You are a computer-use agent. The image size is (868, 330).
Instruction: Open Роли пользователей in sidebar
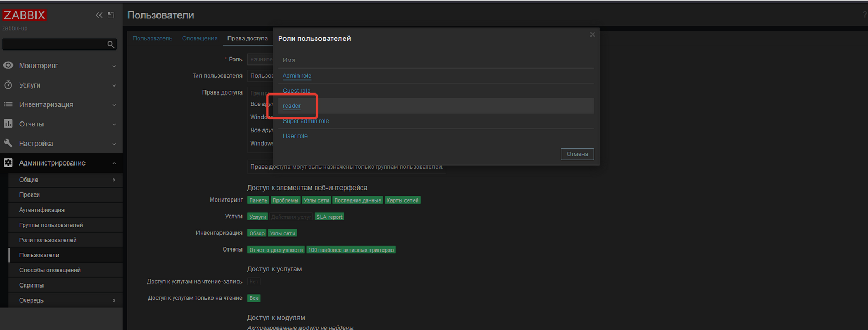[x=66, y=240]
